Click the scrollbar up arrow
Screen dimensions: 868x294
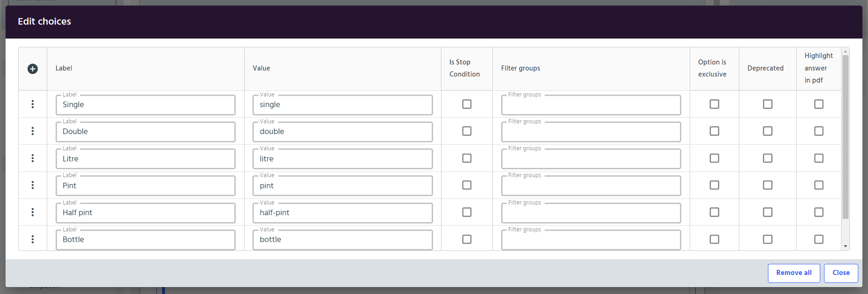(845, 51)
